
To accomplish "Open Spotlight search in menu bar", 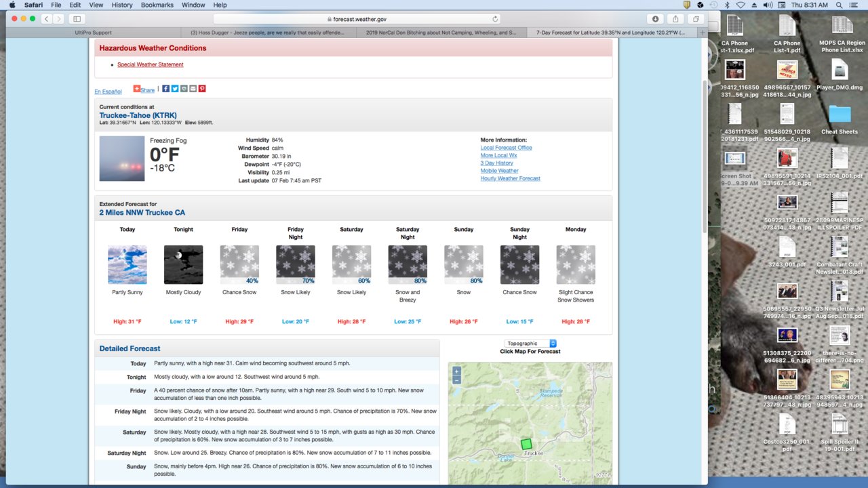I will 839,5.
